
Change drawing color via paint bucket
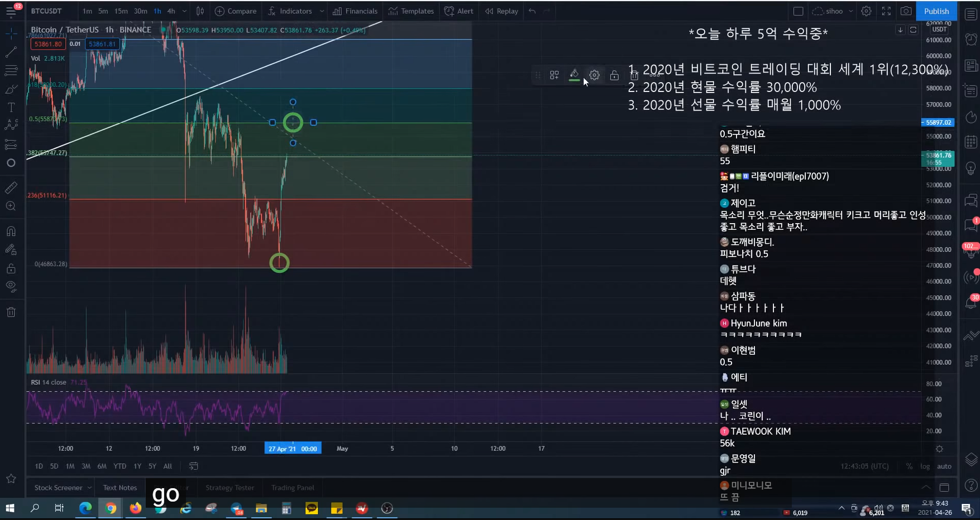click(x=574, y=75)
